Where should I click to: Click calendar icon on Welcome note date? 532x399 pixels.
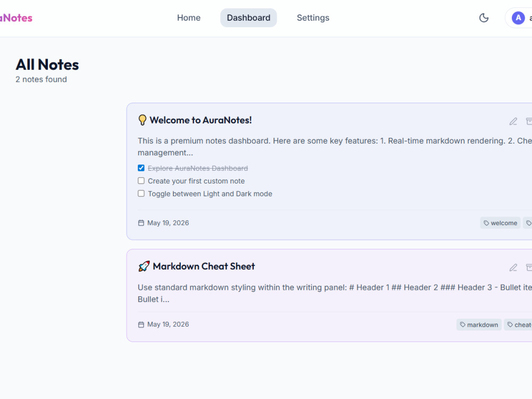141,223
